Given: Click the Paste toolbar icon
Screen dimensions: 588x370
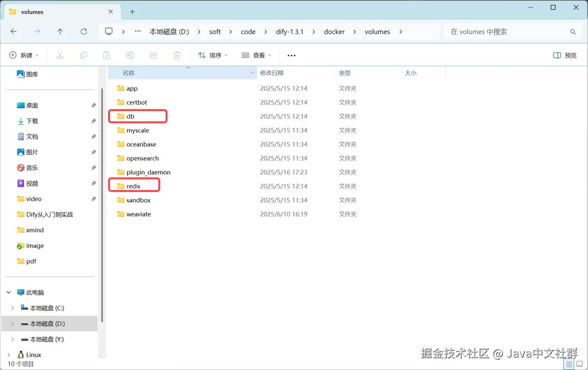Looking at the screenshot, I should click(107, 55).
